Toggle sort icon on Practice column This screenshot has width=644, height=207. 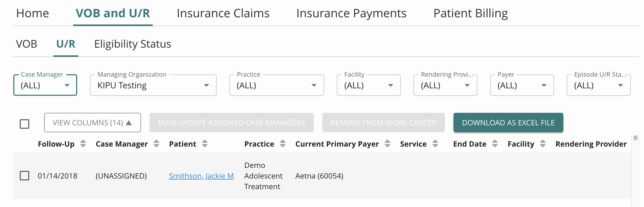[x=283, y=144]
